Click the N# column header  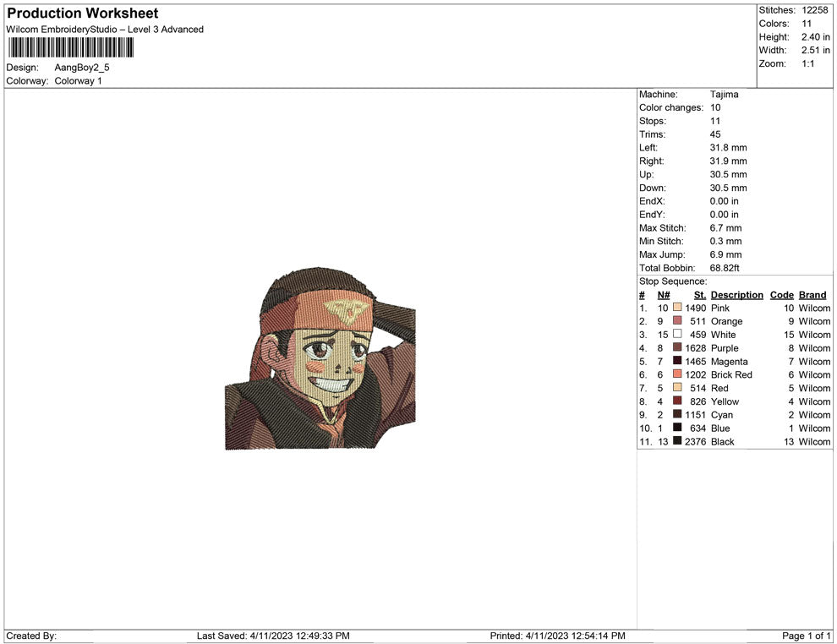pyautogui.click(x=664, y=295)
